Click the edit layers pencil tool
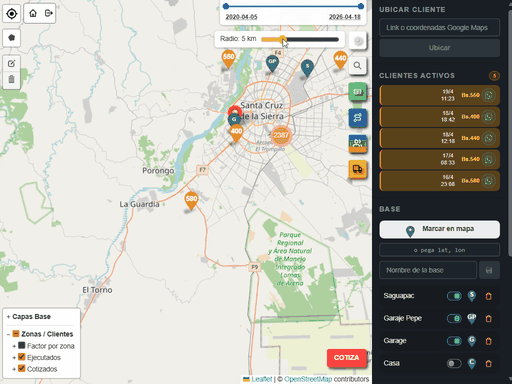This screenshot has height=384, width=512. pos(12,63)
